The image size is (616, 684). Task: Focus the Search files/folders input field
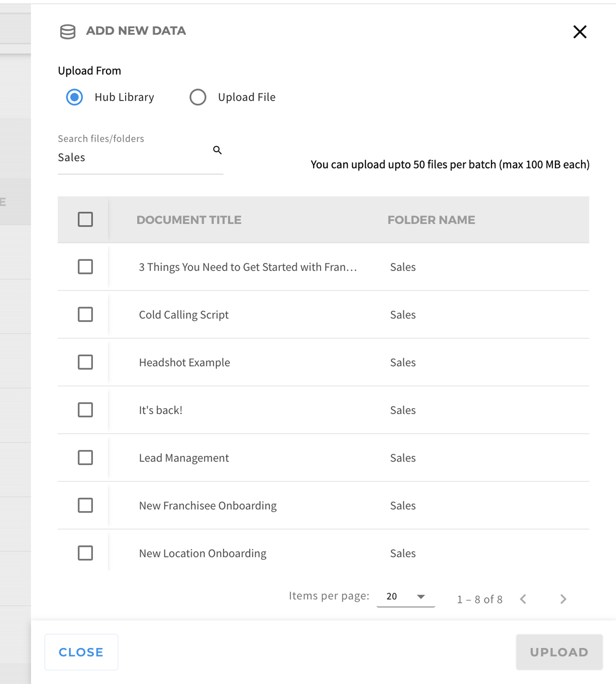(x=132, y=158)
